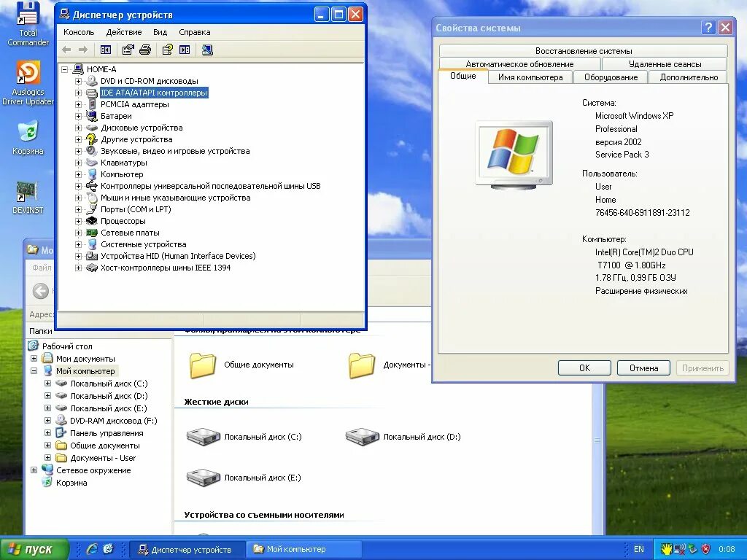Switch to Оборудование tab

pyautogui.click(x=611, y=77)
